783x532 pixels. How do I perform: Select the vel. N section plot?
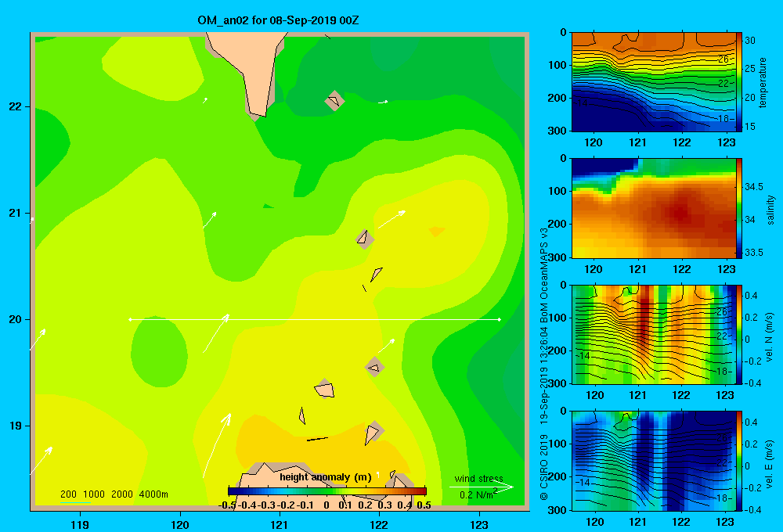(653, 334)
